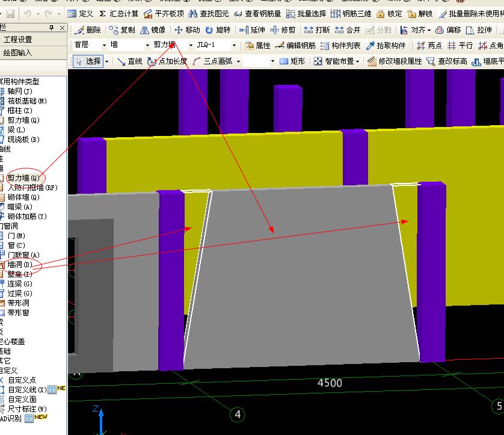504x435 pixels.
Task: Select 剪力墙(Q) under the wall category
Action: point(23,178)
